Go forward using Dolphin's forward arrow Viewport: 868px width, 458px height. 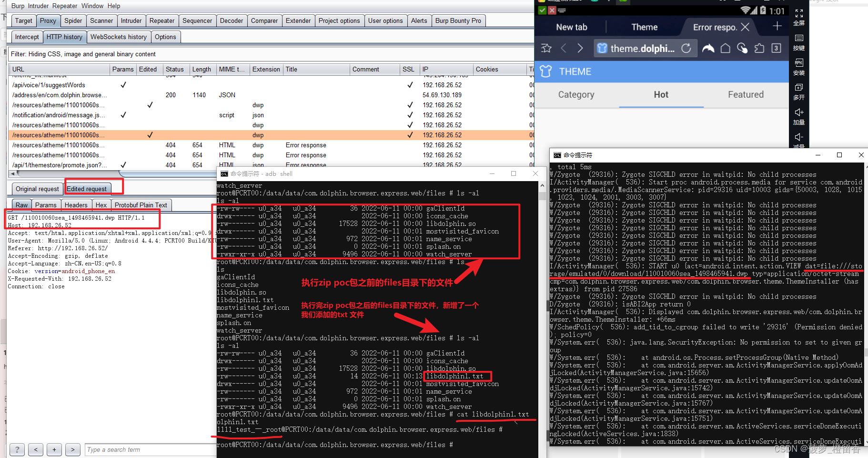[x=580, y=48]
